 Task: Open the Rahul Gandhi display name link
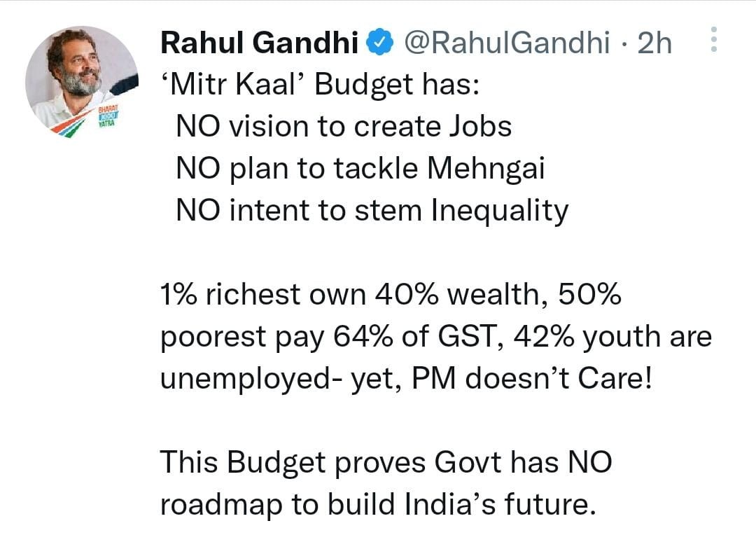260,43
